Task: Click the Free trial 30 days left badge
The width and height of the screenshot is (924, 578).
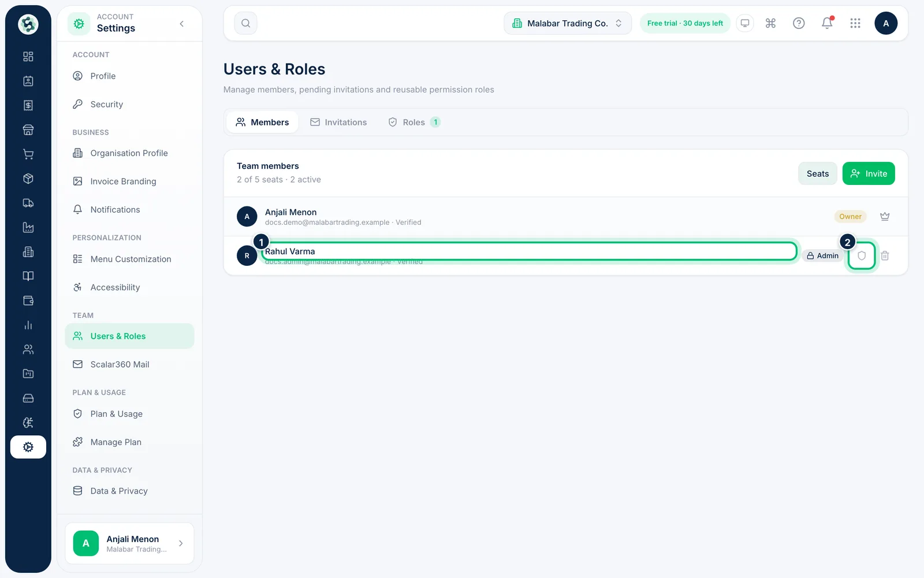Action: pyautogui.click(x=685, y=23)
